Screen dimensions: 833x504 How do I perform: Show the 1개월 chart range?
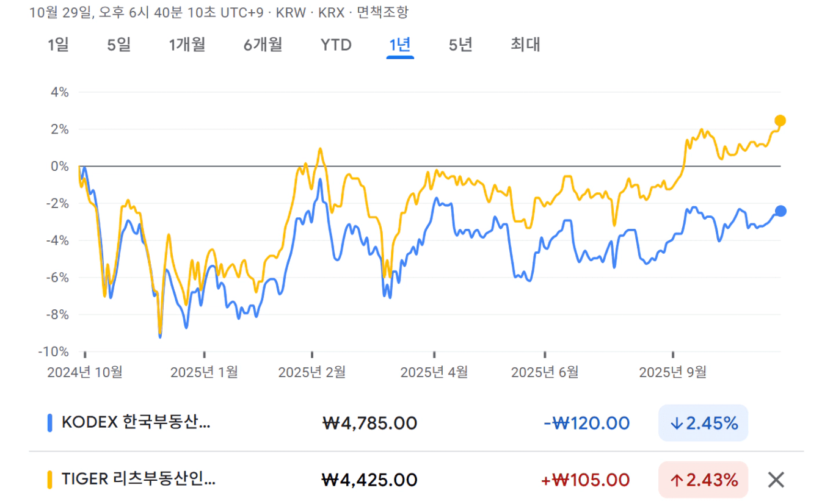point(187,45)
